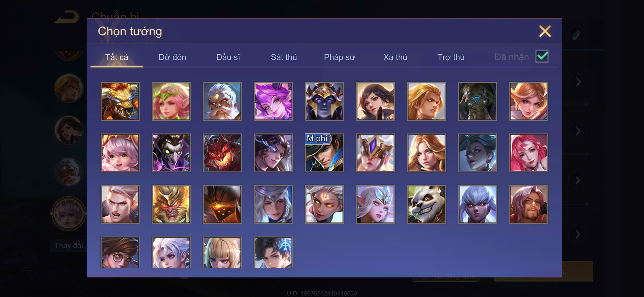644x297 pixels.
Task: Select the armored elephant hero portrait
Action: point(477,101)
